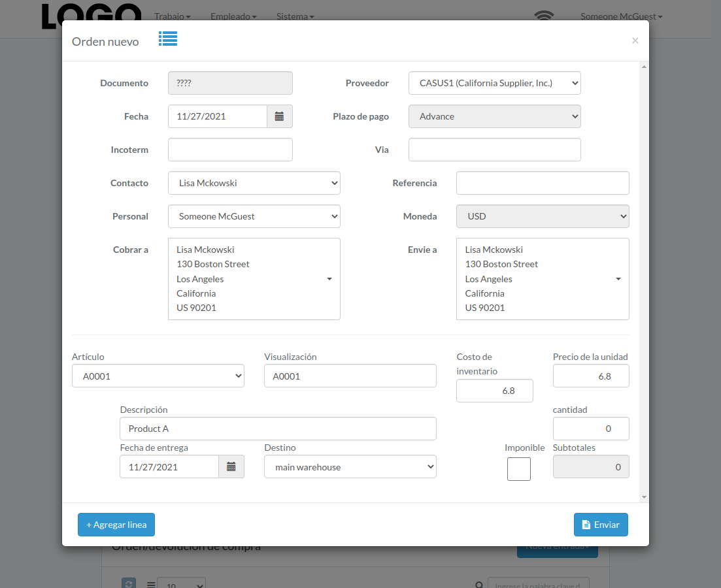The image size is (721, 588).
Task: Open the Empleado menu
Action: (x=233, y=16)
